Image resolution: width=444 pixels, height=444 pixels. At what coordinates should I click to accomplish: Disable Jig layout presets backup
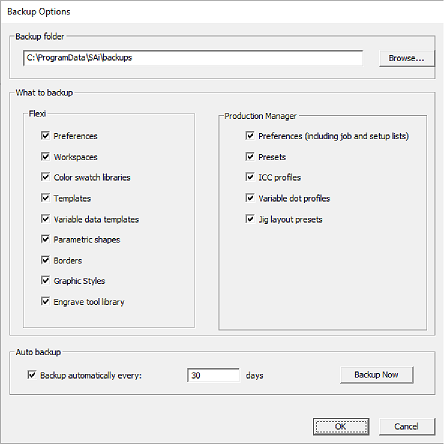(x=250, y=219)
